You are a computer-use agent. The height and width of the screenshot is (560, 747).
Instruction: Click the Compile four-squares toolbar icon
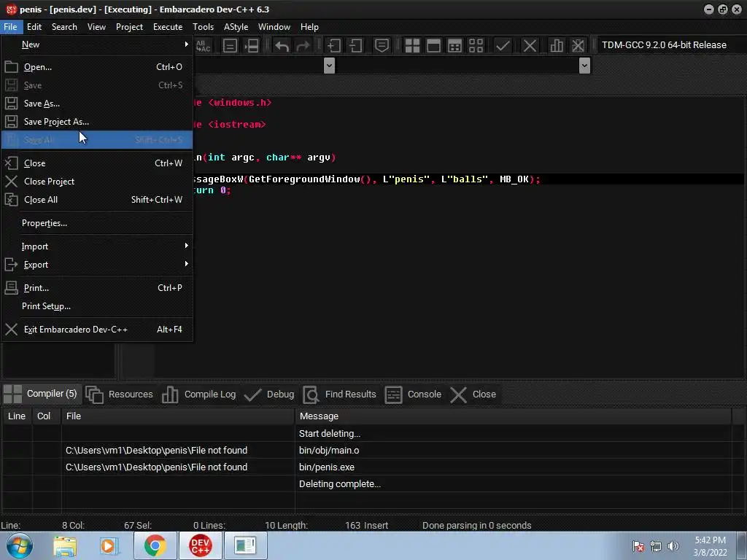(412, 46)
